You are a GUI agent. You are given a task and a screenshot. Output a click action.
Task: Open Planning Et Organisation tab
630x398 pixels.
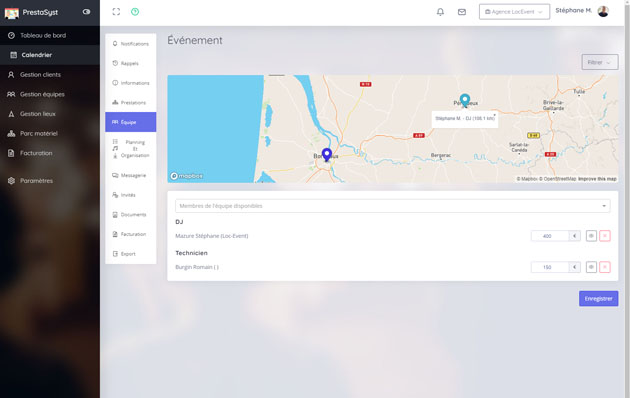click(x=131, y=149)
